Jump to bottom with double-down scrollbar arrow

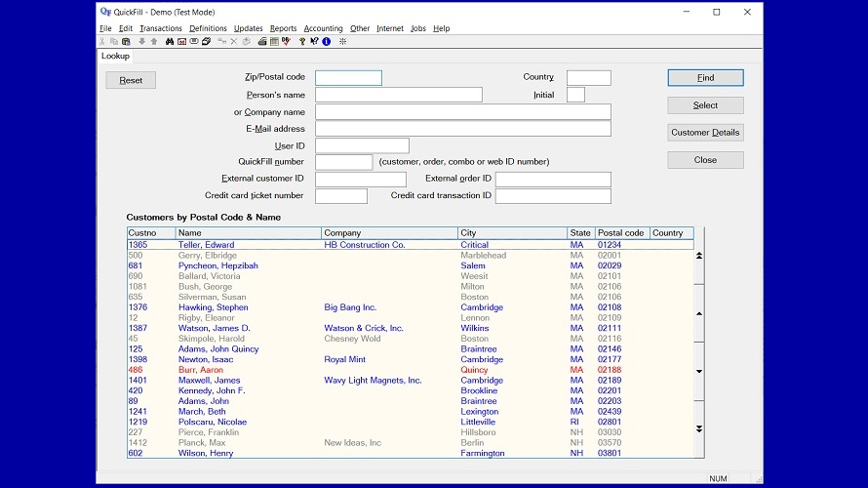[699, 428]
